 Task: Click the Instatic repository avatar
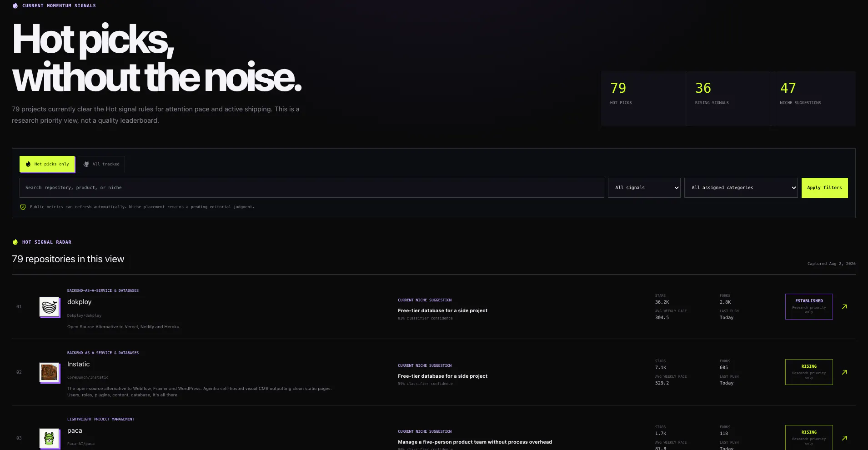pos(49,372)
